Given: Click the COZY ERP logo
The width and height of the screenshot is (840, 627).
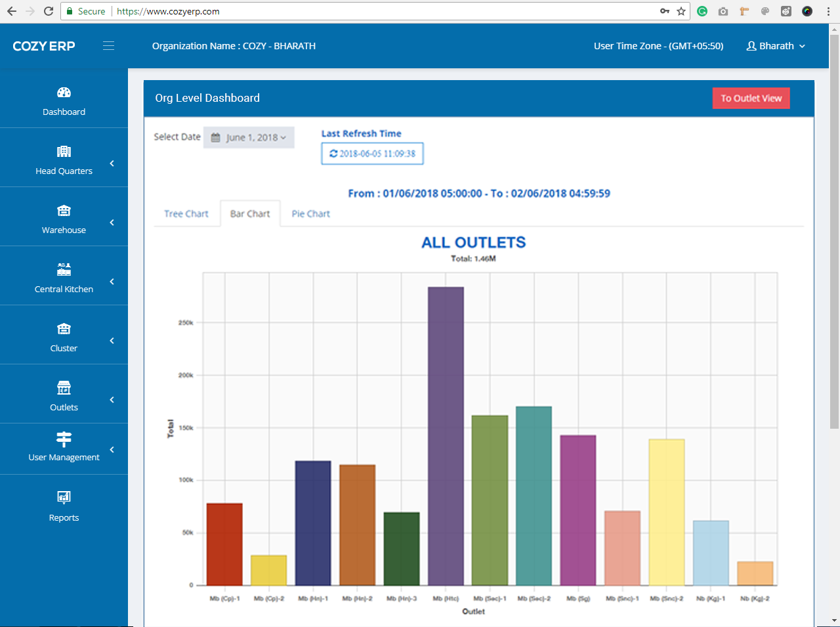Looking at the screenshot, I should click(x=44, y=46).
